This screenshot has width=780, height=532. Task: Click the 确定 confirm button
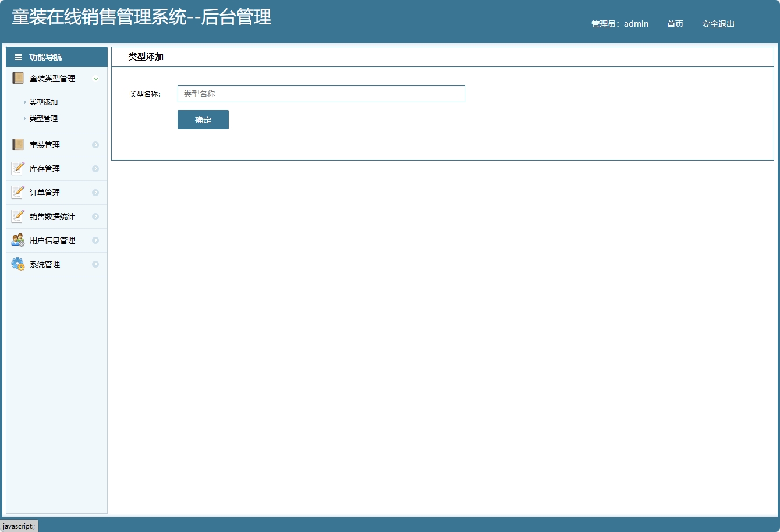pos(203,119)
